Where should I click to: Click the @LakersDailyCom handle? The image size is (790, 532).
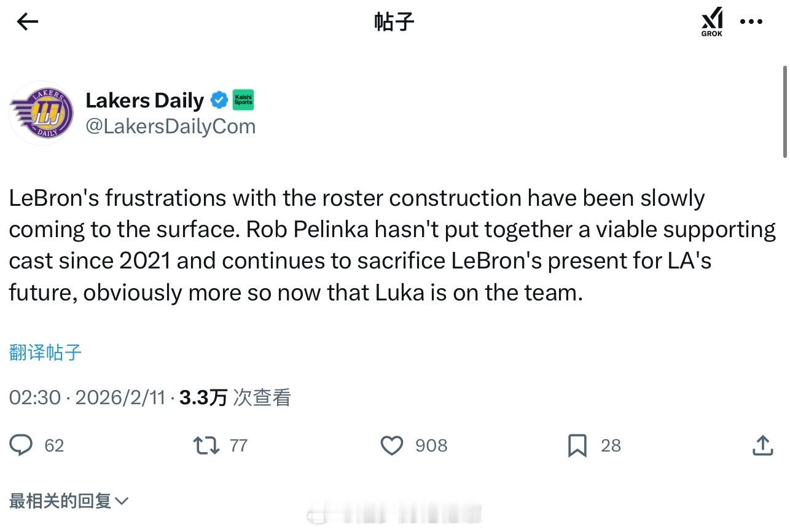(x=171, y=127)
